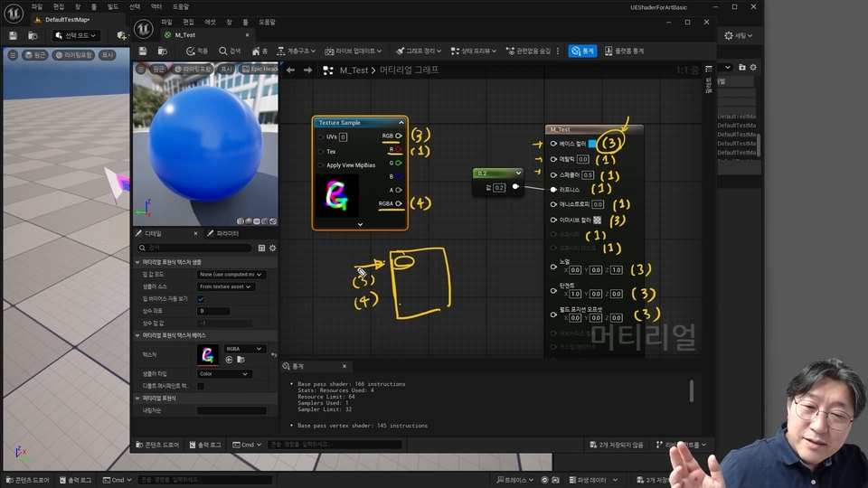Open the Edit (편집) menu in material editor
This screenshot has height=488, width=868.
pos(188,22)
